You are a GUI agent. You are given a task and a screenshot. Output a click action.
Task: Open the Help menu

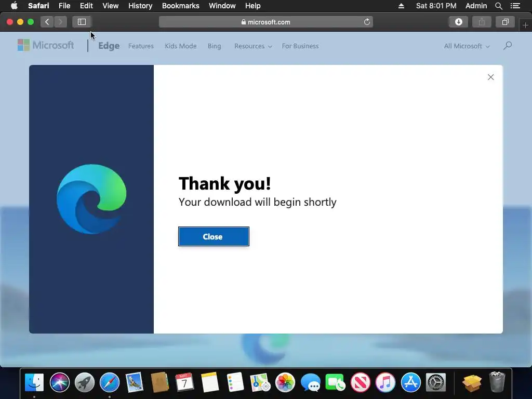tap(253, 6)
